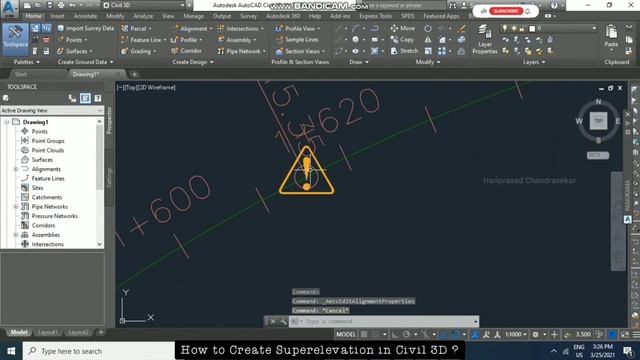Switch to the Home ribbon tab
Viewport: 640px width, 360px height.
[33, 16]
